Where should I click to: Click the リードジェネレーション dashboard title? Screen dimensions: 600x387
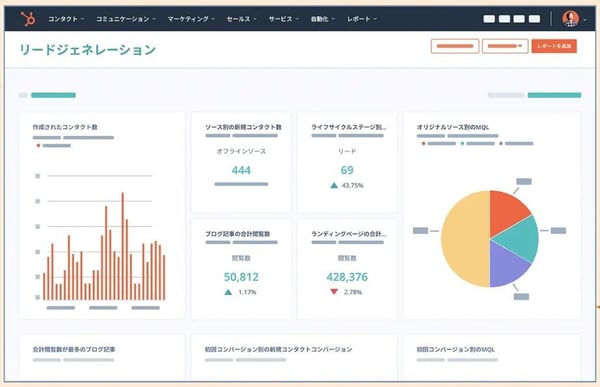click(88, 50)
